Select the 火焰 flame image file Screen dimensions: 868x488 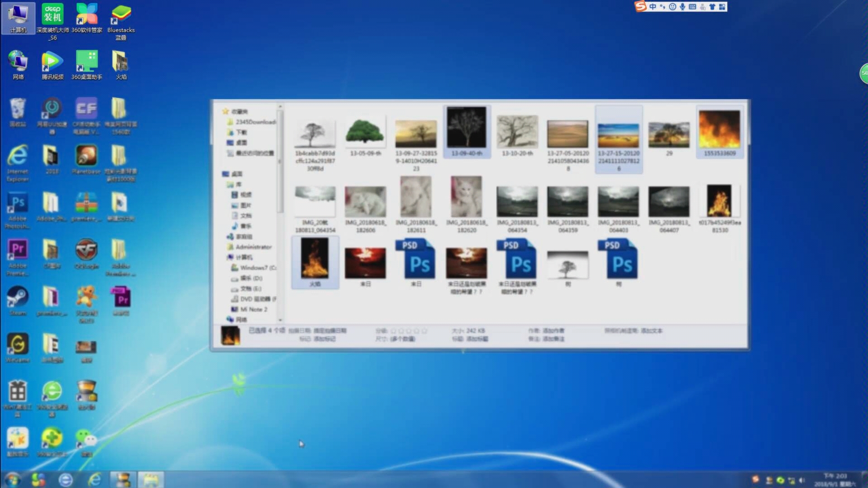pos(315,262)
